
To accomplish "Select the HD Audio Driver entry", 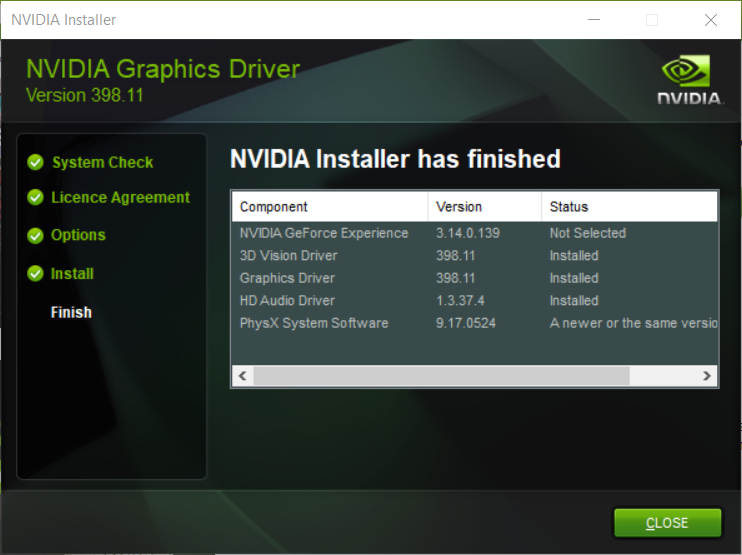I will (287, 300).
